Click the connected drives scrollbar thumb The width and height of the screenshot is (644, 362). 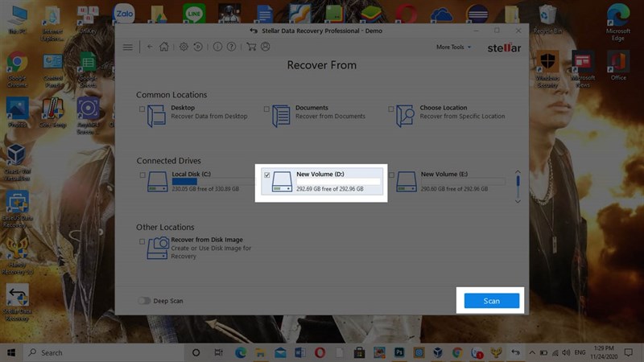point(518,180)
